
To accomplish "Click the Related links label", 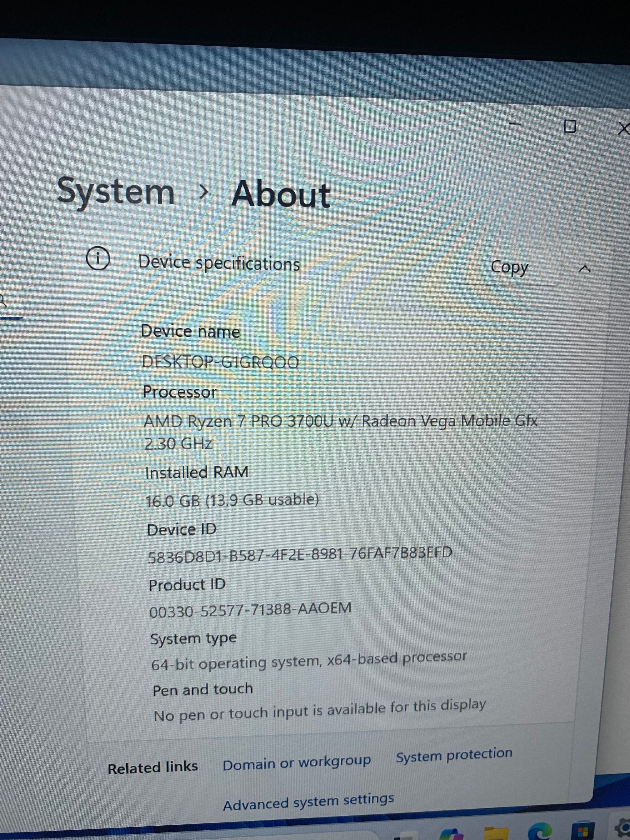I will click(x=153, y=767).
